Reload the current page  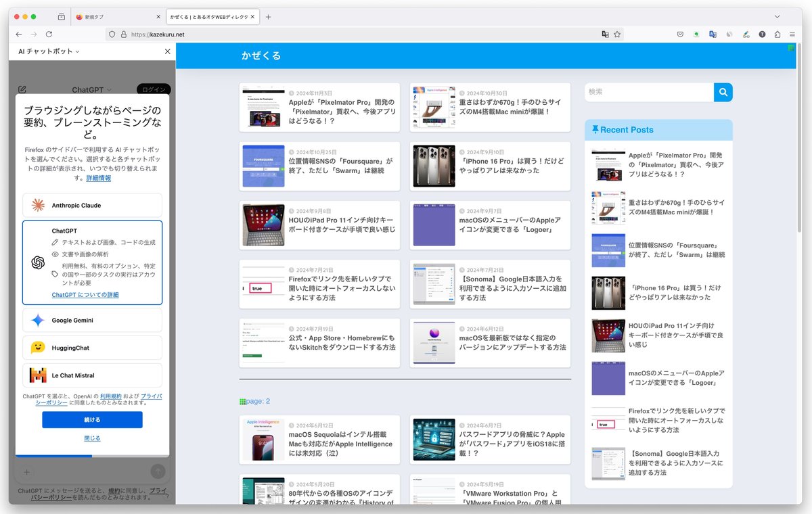click(x=49, y=34)
